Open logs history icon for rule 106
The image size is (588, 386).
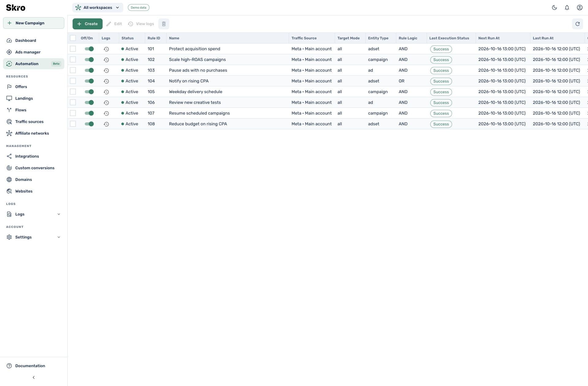106,103
